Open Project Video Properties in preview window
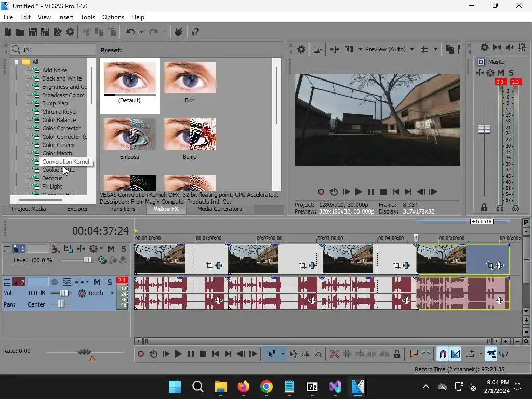Screen dimensions: 532x399 click(x=301, y=49)
